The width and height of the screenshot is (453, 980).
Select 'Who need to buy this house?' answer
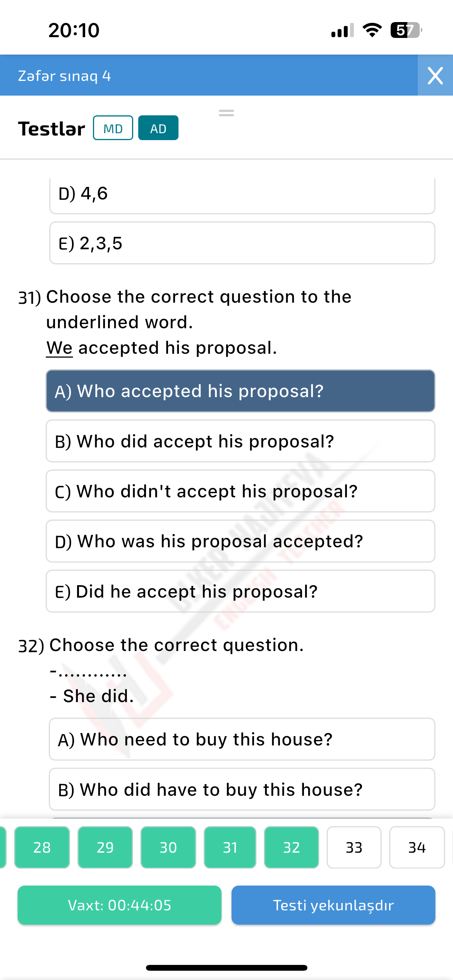pyautogui.click(x=241, y=739)
